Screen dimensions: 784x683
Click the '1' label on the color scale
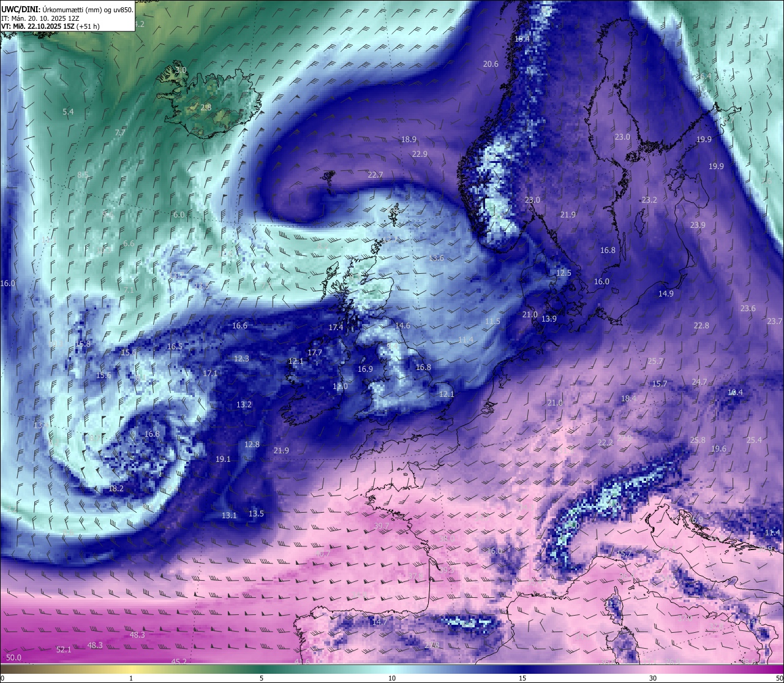(x=131, y=678)
